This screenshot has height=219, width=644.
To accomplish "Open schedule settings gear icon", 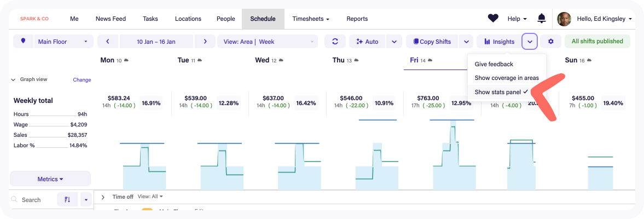I will (550, 42).
